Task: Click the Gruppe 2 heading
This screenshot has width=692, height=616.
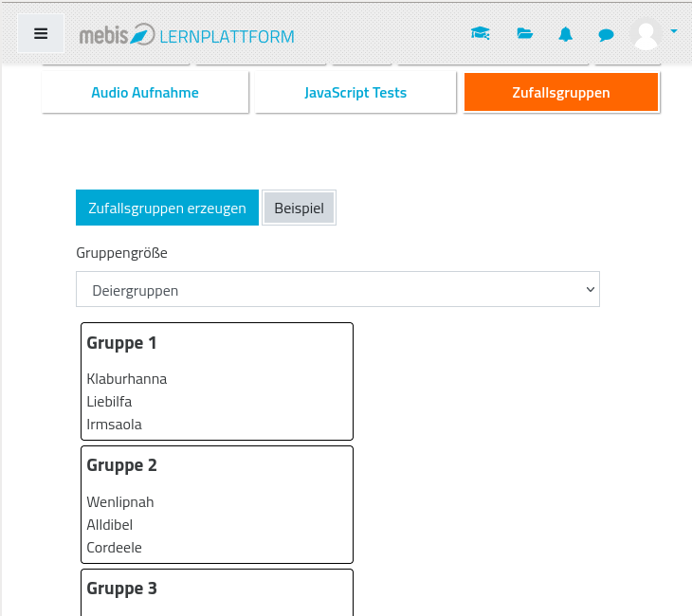Action: coord(122,465)
